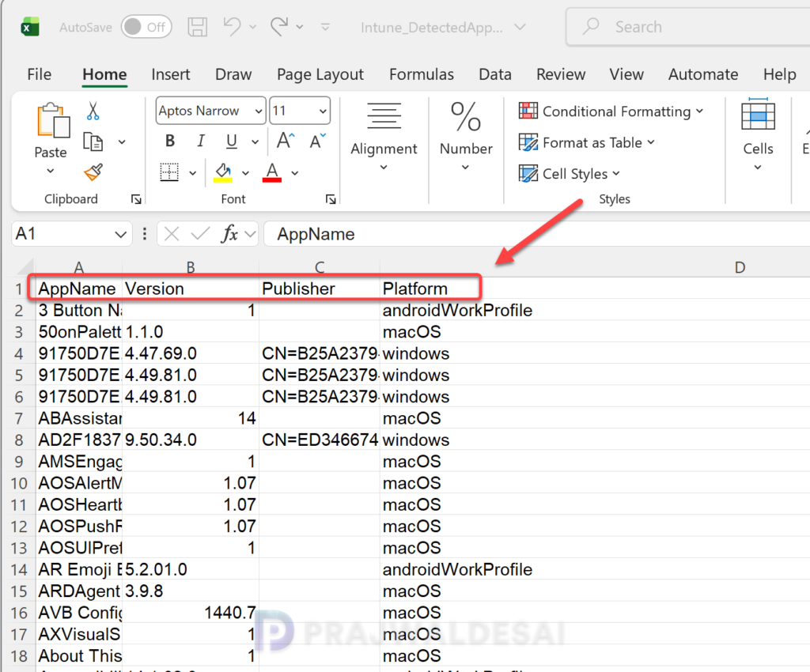Select column B header
This screenshot has width=810, height=672.
click(x=191, y=267)
